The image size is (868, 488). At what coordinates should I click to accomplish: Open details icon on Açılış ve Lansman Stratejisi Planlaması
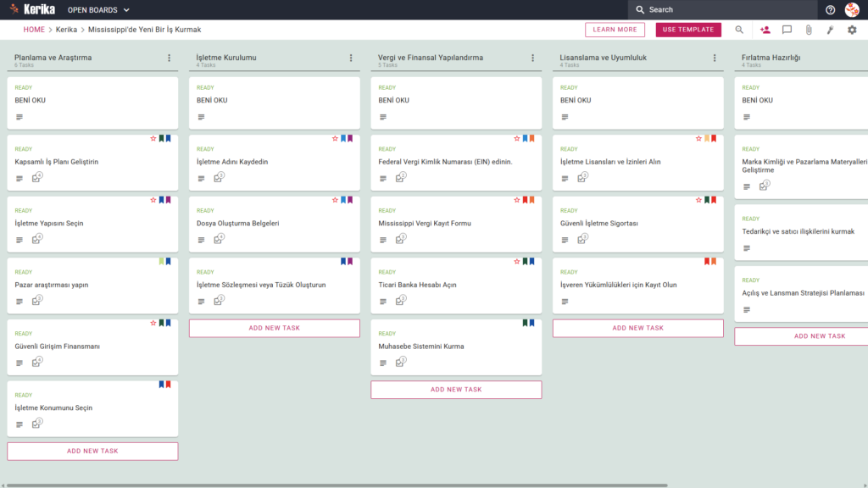click(747, 309)
